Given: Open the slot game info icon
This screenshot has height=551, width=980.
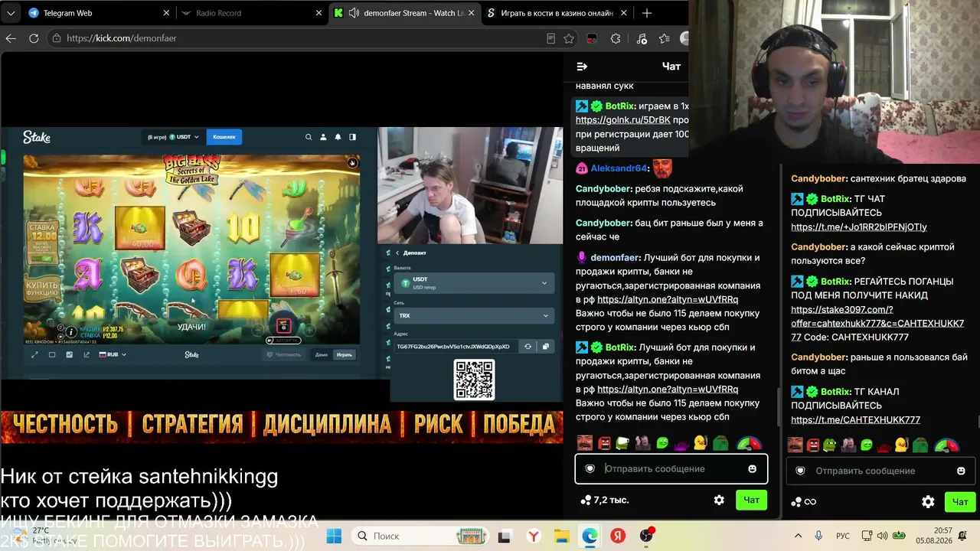Looking at the screenshot, I should click(72, 332).
